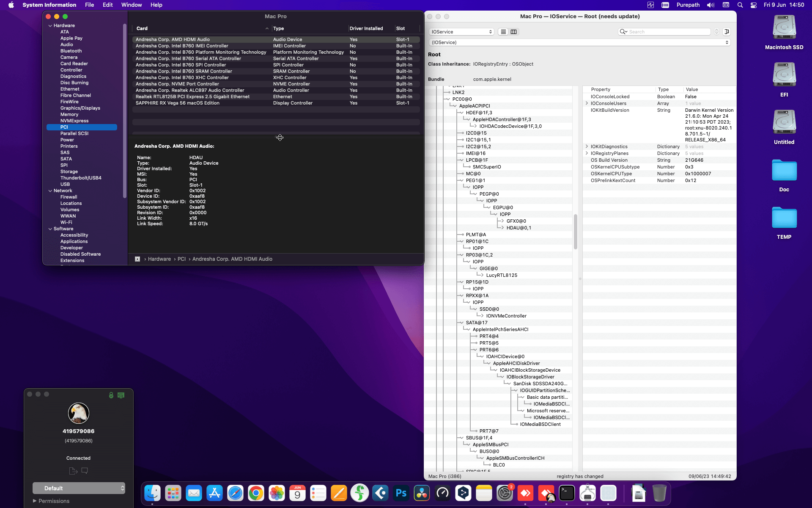Click the green screen sharing monitor icon

pyautogui.click(x=121, y=395)
